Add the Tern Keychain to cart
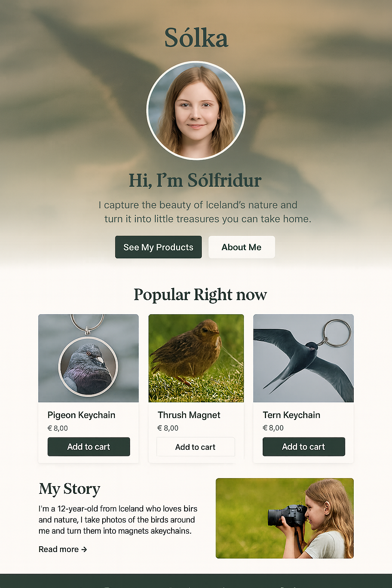 [x=304, y=447]
